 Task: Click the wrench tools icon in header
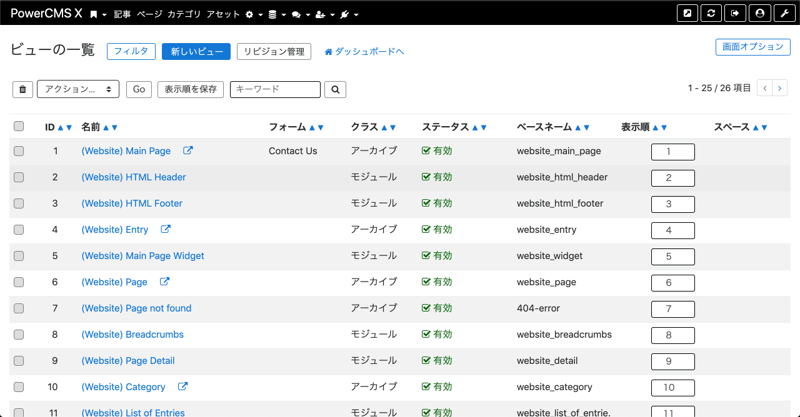pyautogui.click(x=785, y=14)
